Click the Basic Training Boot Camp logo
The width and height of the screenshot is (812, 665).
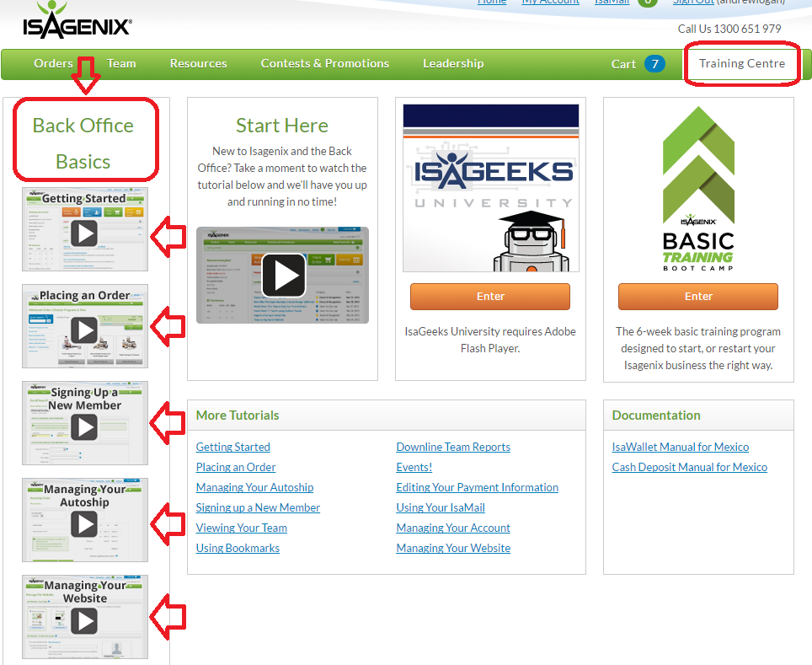698,188
